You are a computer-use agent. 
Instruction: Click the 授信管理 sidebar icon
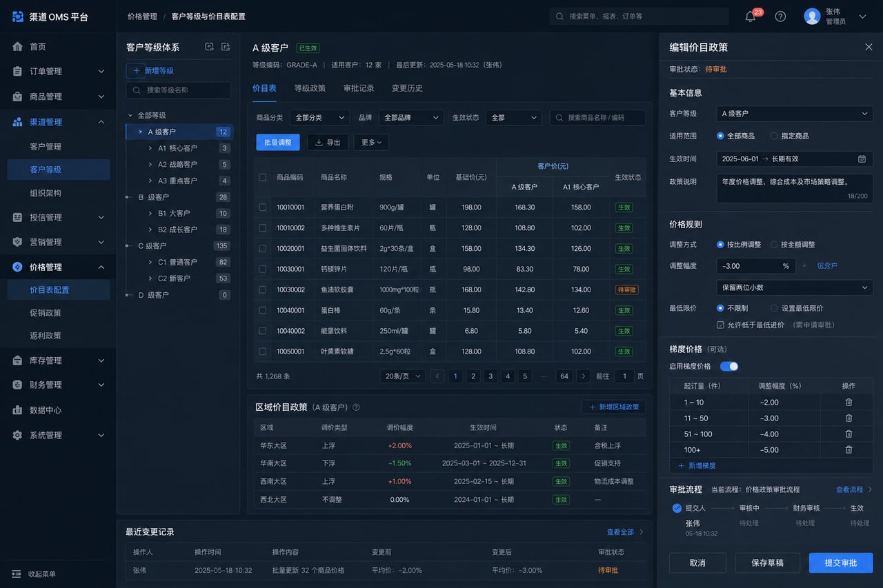[18, 217]
